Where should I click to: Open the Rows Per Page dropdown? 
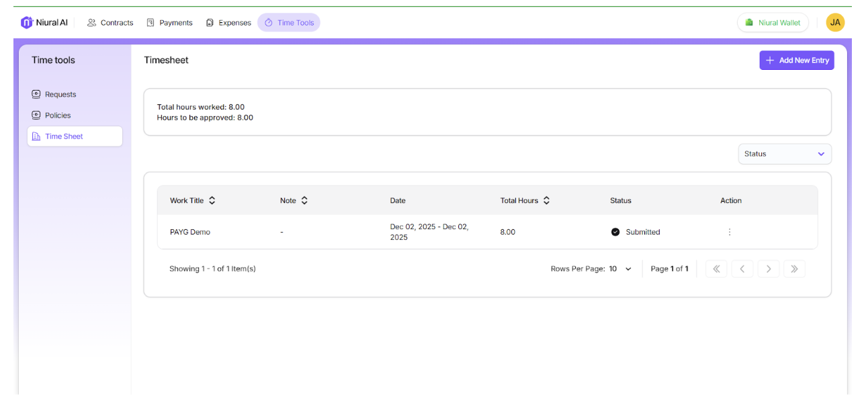(x=621, y=269)
